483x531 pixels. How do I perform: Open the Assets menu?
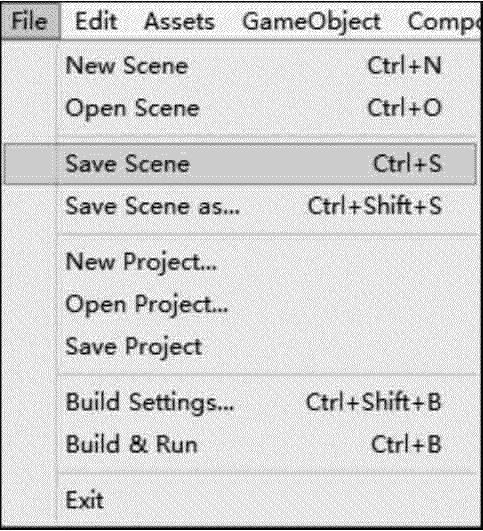pos(179,21)
